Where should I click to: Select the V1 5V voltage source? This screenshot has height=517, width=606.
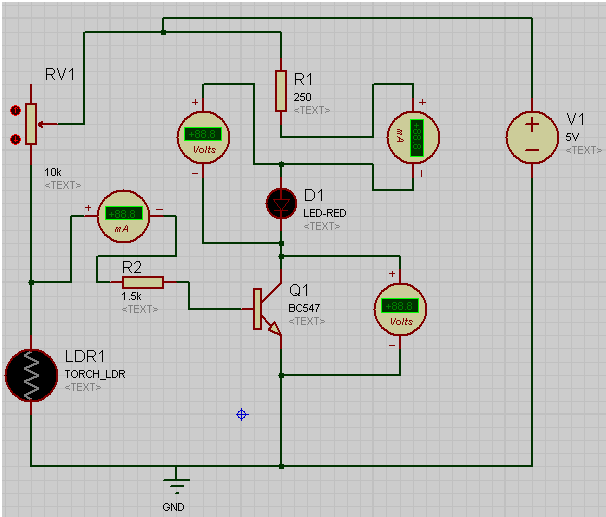[532, 137]
